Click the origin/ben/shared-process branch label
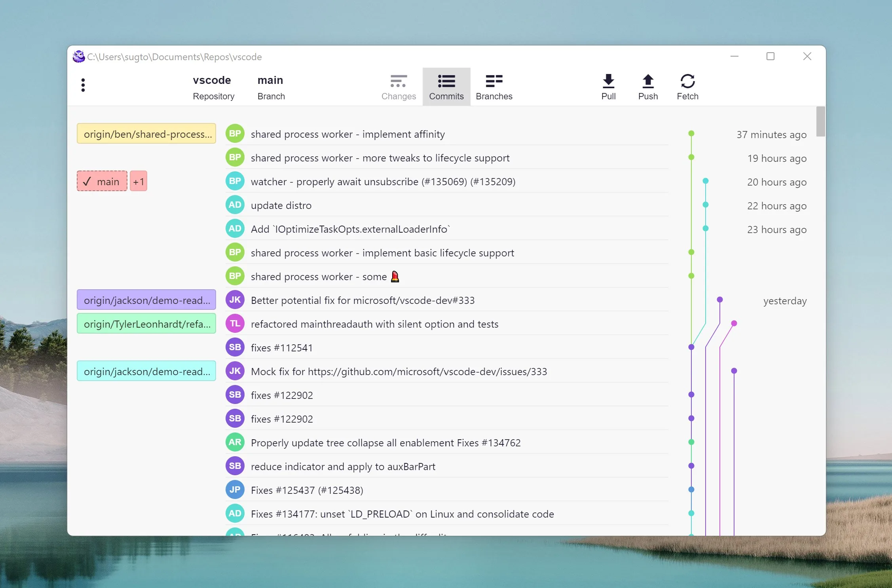The height and width of the screenshot is (588, 892). pyautogui.click(x=146, y=134)
